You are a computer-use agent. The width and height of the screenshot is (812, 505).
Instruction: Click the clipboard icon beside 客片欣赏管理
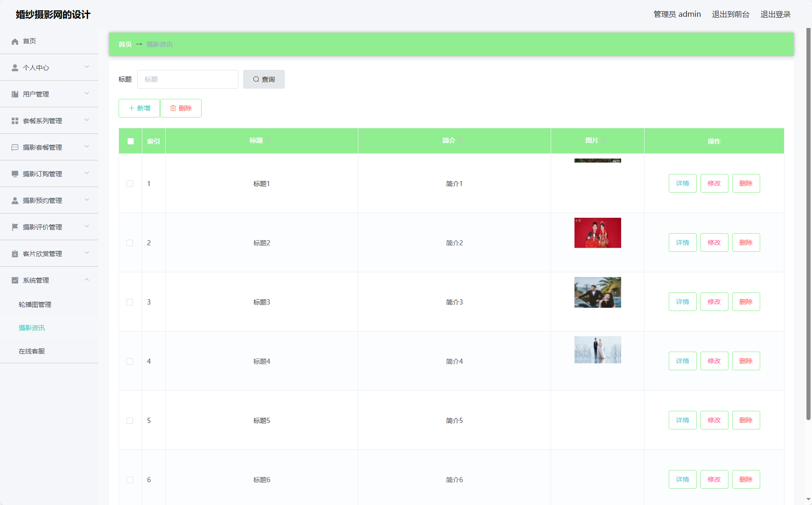[15, 254]
